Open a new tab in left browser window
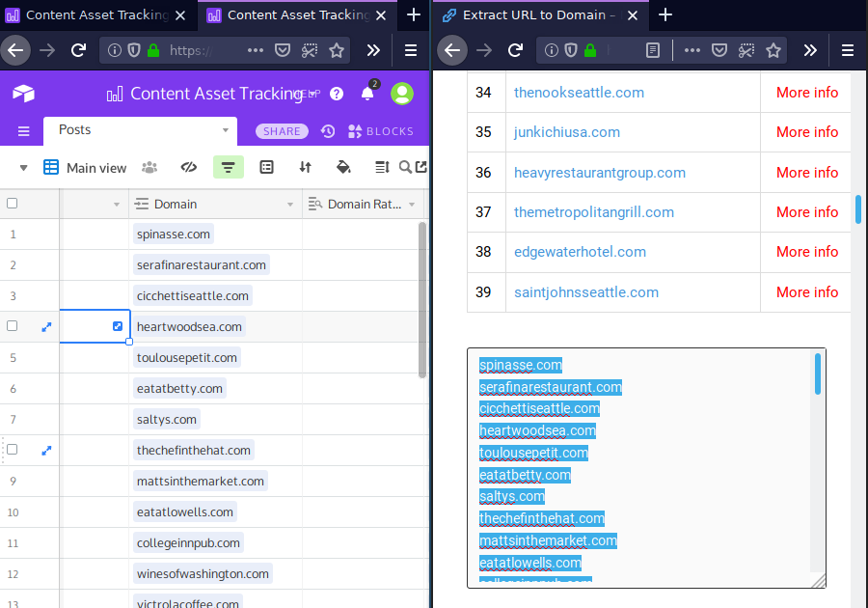Viewport: 868px width, 608px height. coord(414,14)
